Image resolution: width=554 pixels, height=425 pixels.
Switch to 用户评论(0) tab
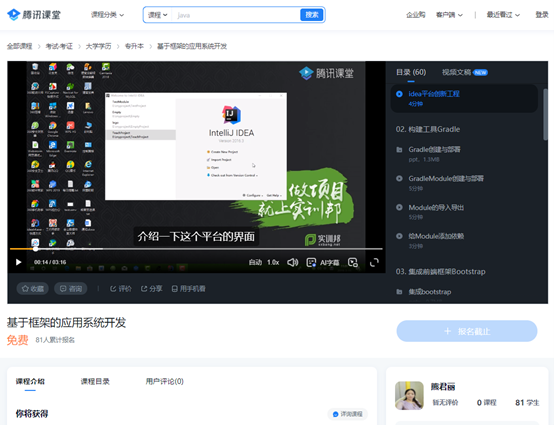pos(165,382)
